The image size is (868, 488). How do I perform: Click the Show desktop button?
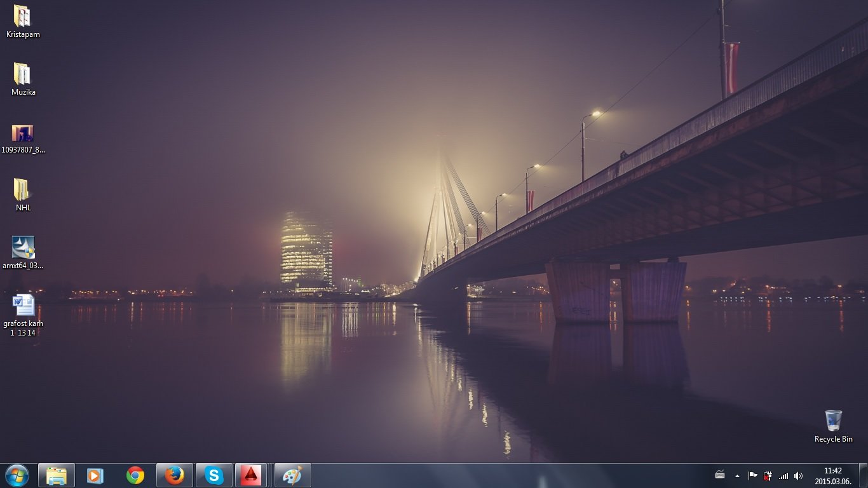click(x=863, y=475)
